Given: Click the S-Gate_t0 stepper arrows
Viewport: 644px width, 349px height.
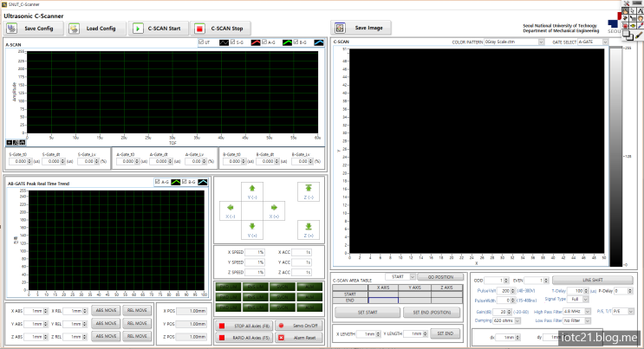Looking at the screenshot, I should click(x=29, y=161).
